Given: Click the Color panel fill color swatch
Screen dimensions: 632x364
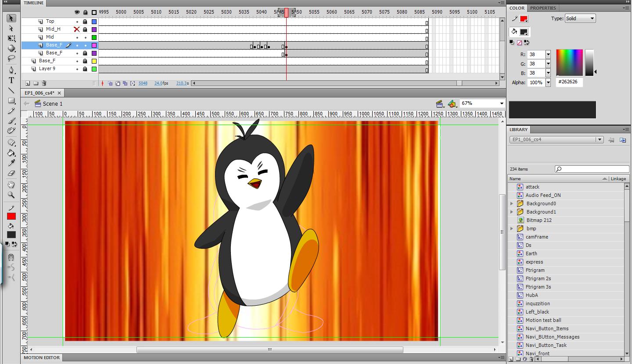Looking at the screenshot, I should point(524,32).
